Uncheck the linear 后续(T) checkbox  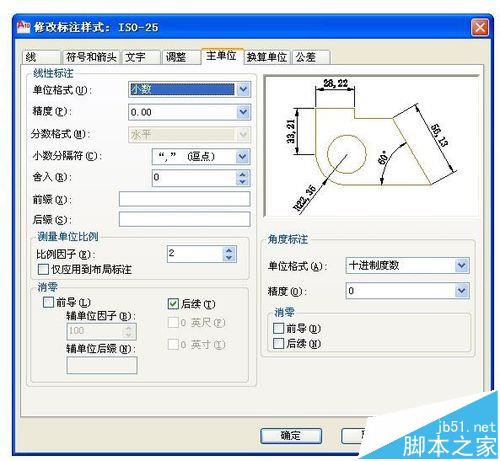click(x=173, y=303)
